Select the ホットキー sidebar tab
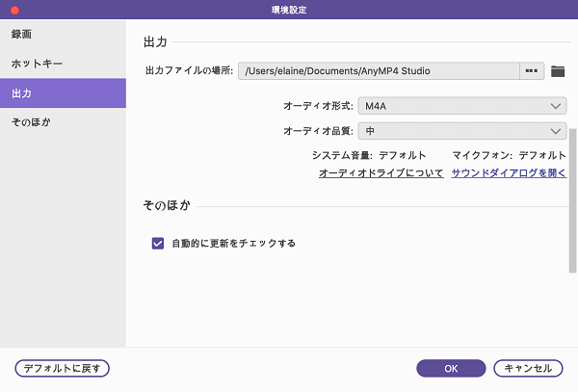 63,64
